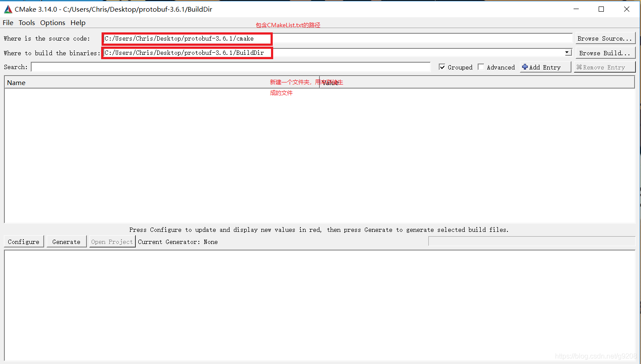Click the Open Project button
Screen dimensions: 641x364
click(x=112, y=242)
